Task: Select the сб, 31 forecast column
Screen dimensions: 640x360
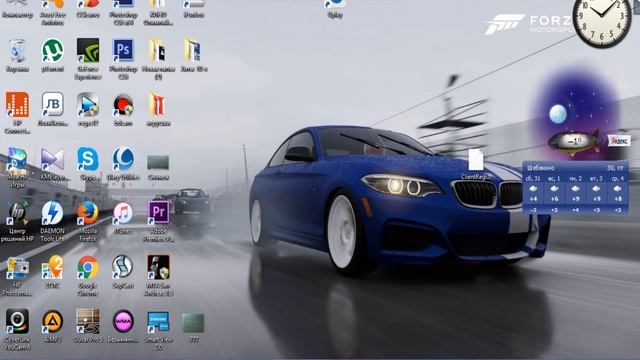Action: (533, 194)
